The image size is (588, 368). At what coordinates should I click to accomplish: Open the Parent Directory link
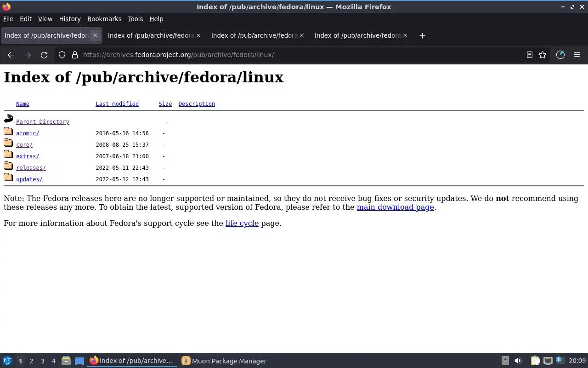coord(43,122)
